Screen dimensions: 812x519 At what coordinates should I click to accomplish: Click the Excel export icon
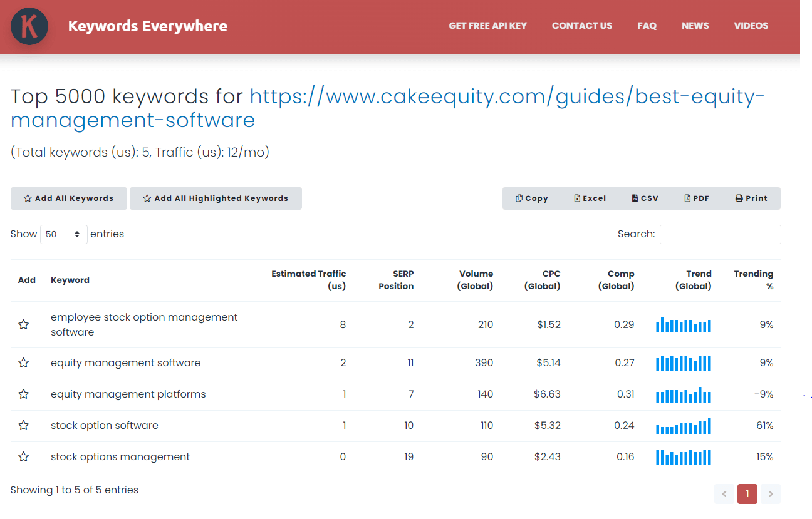pyautogui.click(x=589, y=198)
